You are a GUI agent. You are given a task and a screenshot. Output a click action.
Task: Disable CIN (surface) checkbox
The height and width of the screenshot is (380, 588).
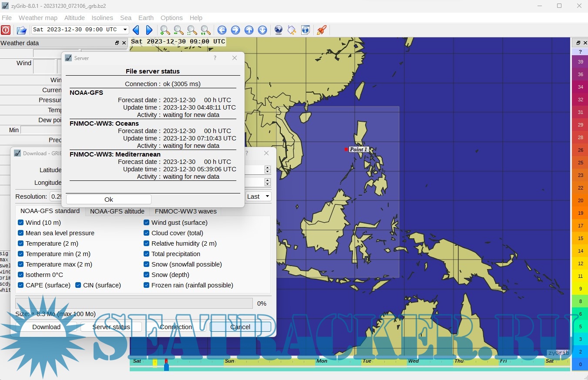click(78, 285)
